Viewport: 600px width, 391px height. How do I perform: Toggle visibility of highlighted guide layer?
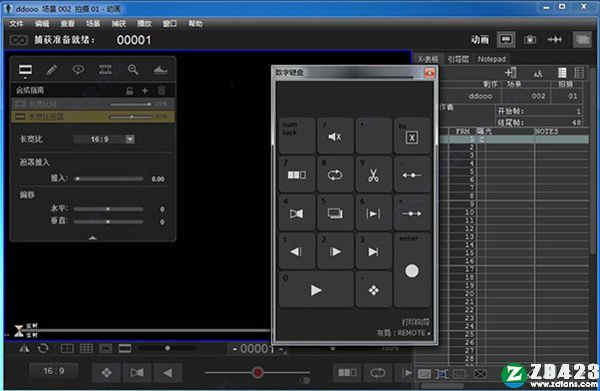click(20, 116)
